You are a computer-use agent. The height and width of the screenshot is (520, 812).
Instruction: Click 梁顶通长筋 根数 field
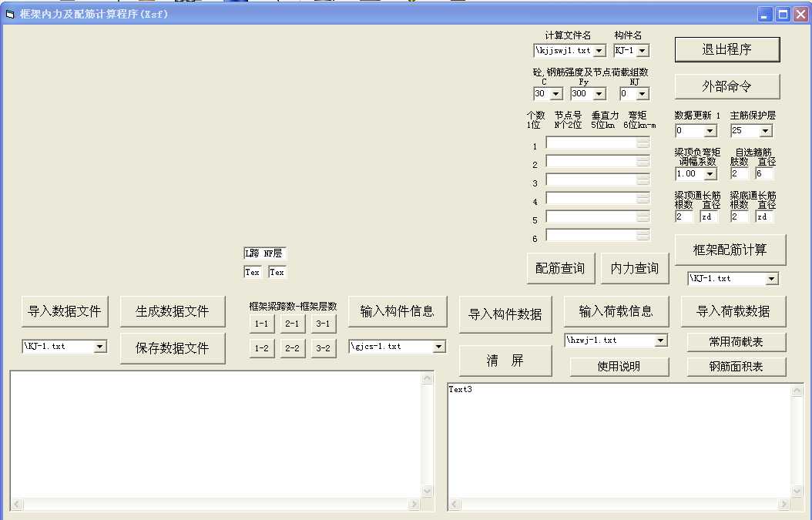pyautogui.click(x=683, y=217)
